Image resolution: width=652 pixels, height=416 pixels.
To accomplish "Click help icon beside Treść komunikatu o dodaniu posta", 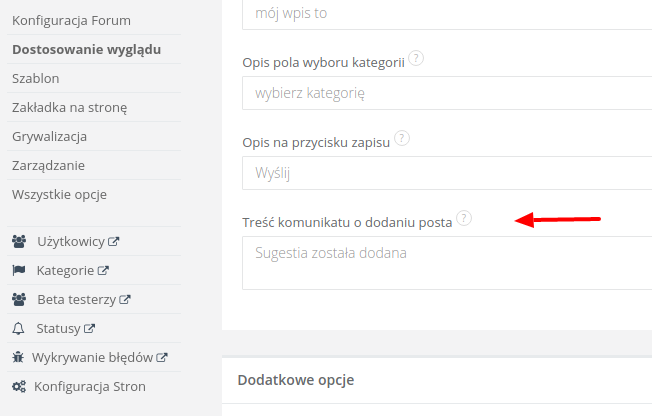I will 464,218.
